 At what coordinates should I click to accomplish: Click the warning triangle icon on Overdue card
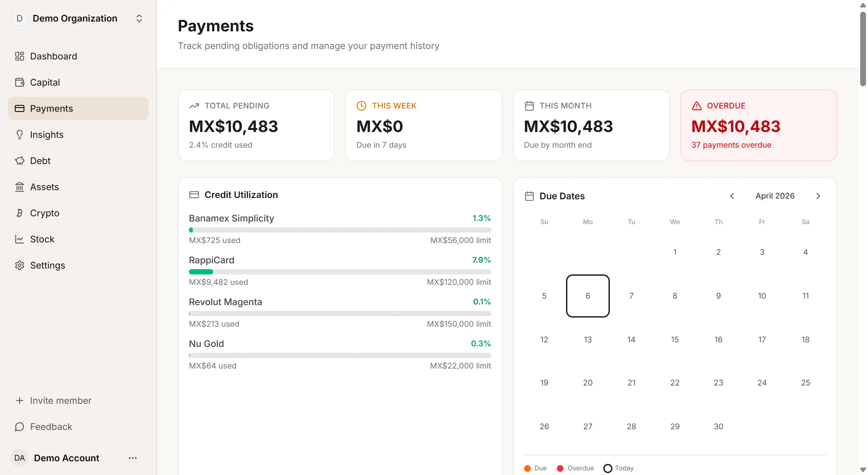tap(696, 106)
